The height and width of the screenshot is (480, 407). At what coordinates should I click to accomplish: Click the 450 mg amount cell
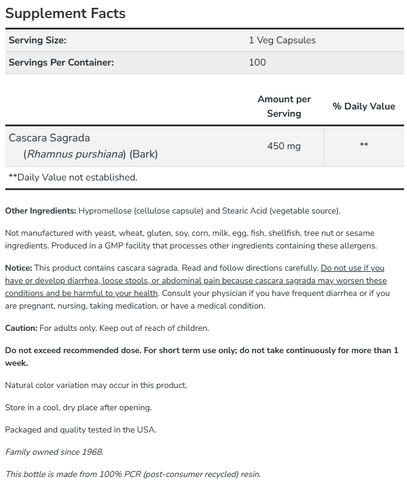coord(284,146)
